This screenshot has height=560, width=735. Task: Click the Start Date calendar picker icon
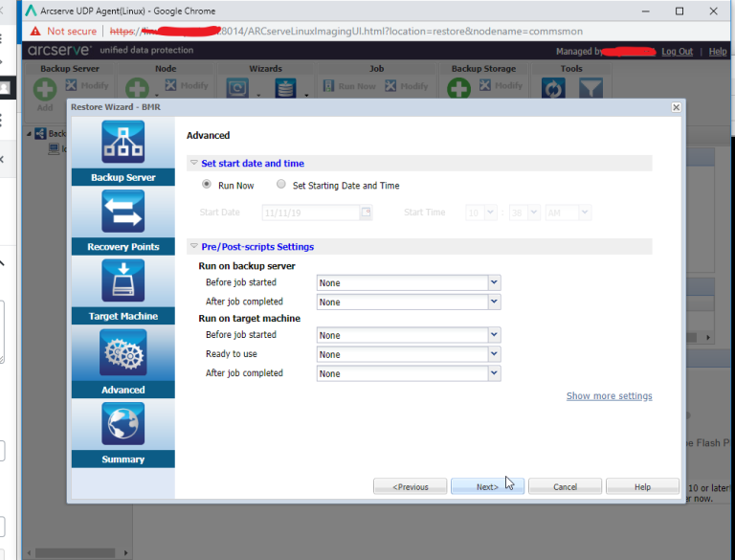tap(366, 212)
